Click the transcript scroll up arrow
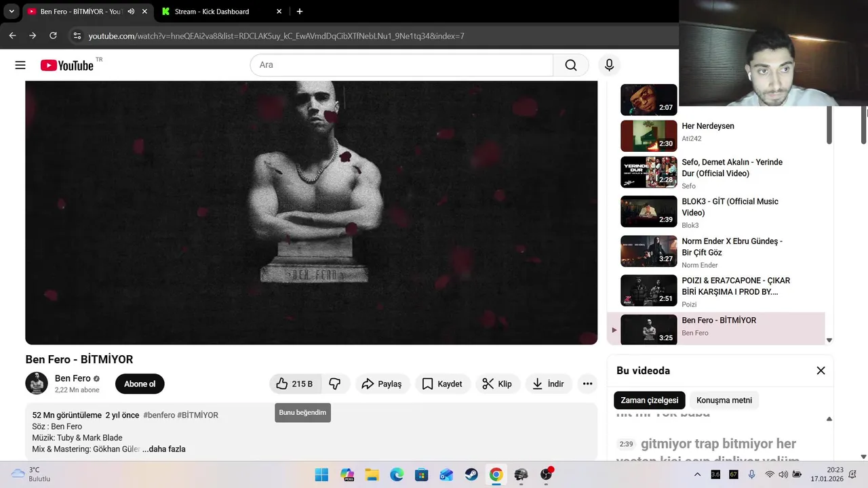Viewport: 868px width, 488px height. click(829, 419)
